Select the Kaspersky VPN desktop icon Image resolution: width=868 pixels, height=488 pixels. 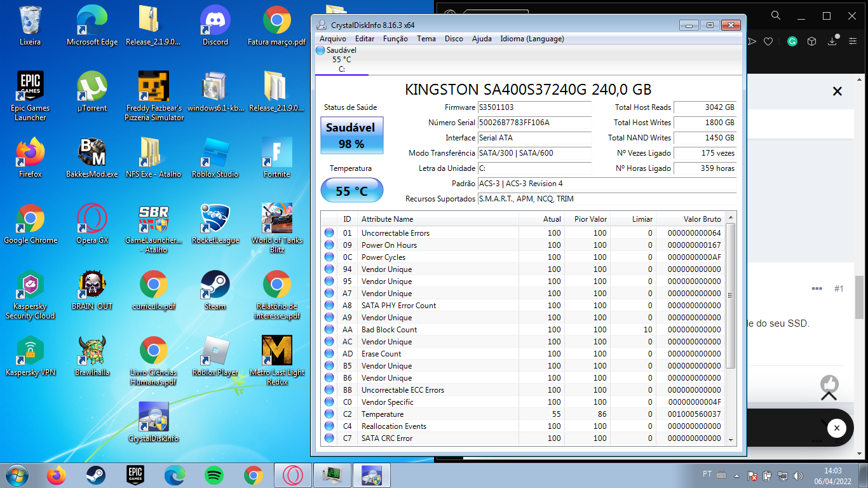tap(30, 356)
